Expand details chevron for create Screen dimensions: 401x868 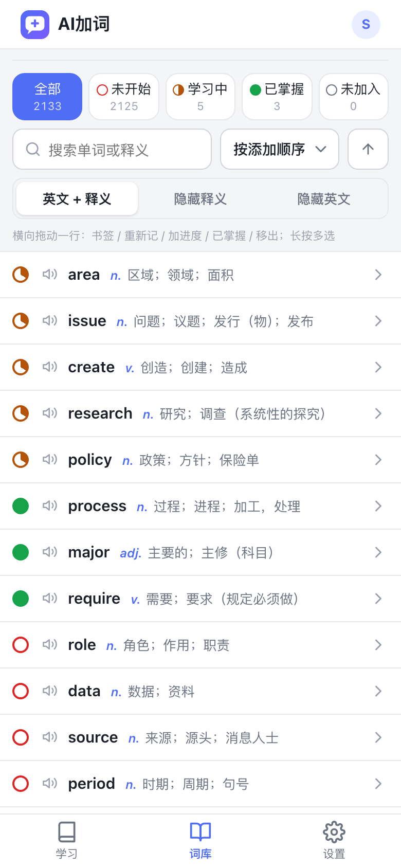378,367
